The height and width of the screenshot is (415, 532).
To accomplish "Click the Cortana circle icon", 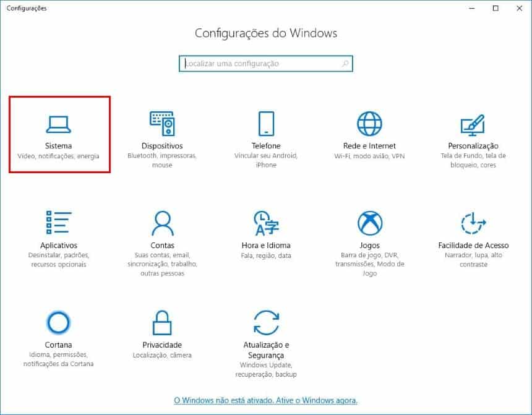I will point(58,322).
